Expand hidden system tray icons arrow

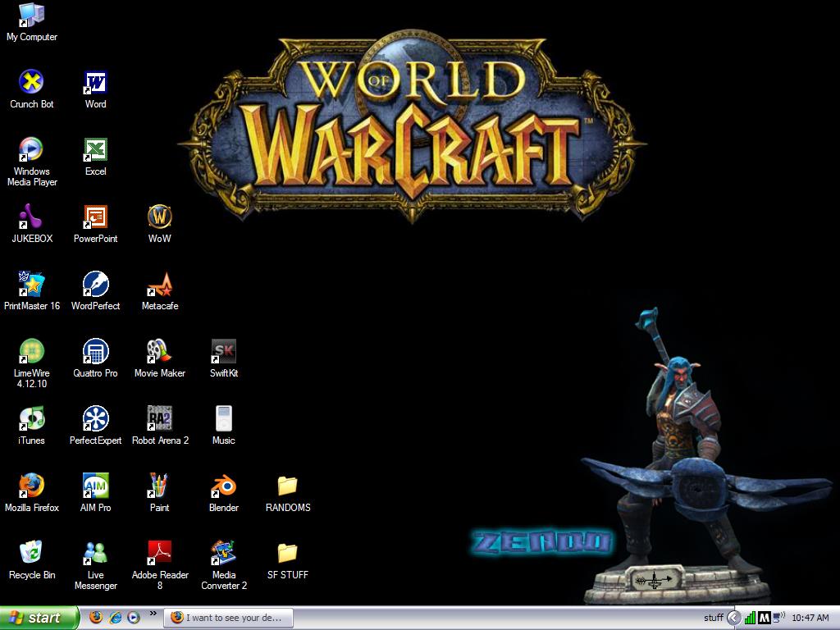(734, 618)
